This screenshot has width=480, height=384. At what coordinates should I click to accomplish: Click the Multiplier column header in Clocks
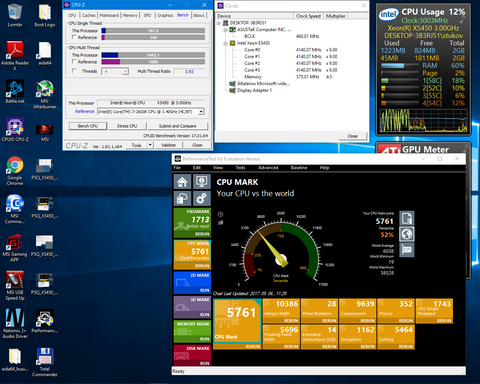(336, 16)
